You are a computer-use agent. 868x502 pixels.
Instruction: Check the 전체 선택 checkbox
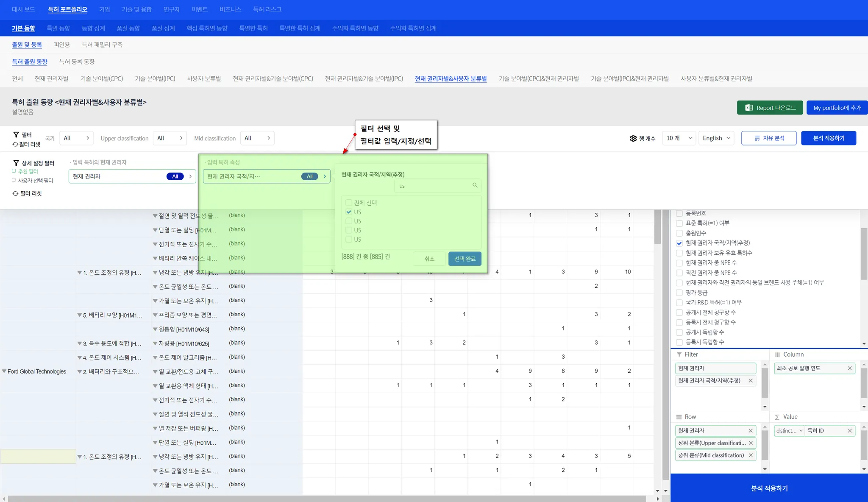pos(349,203)
